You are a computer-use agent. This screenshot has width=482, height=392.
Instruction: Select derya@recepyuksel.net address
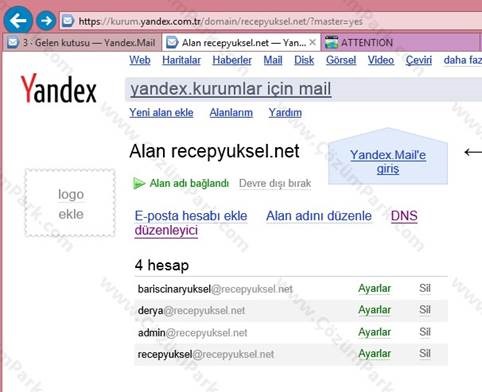[x=191, y=311]
